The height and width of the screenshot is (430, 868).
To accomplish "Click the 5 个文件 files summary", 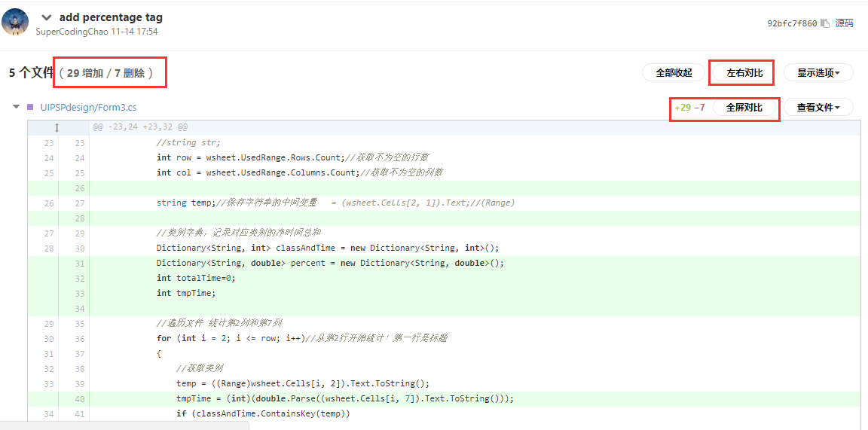I will pos(32,72).
